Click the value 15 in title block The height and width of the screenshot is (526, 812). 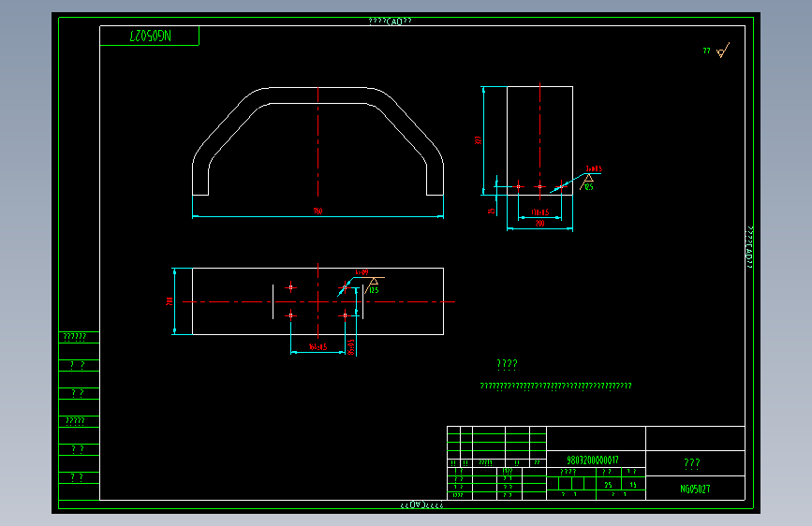pos(633,485)
